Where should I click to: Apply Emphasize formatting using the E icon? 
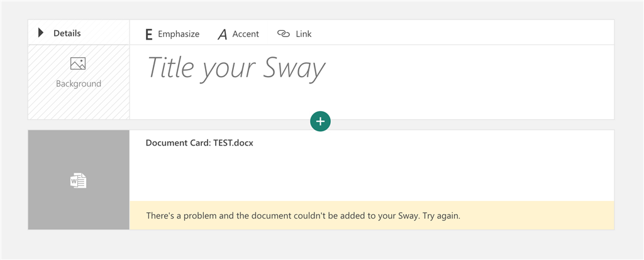148,35
